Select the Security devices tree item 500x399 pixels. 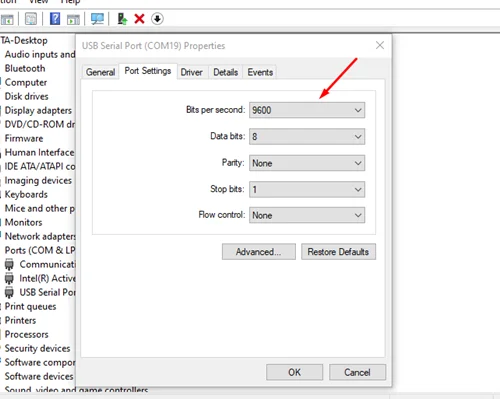click(38, 348)
